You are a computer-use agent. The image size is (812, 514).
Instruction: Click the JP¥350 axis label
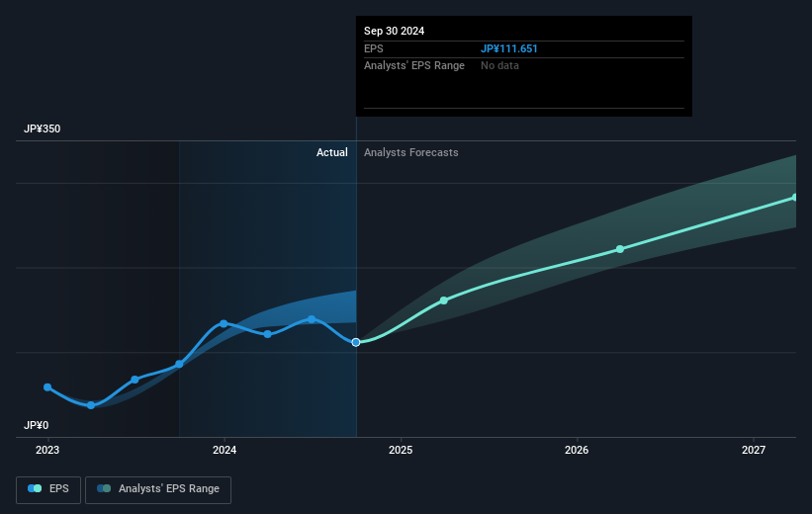point(42,128)
